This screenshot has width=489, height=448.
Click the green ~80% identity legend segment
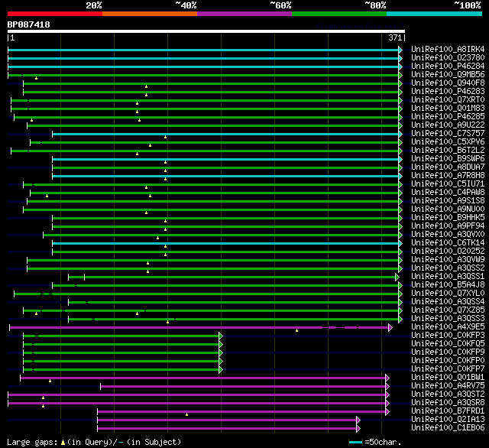tap(339, 14)
